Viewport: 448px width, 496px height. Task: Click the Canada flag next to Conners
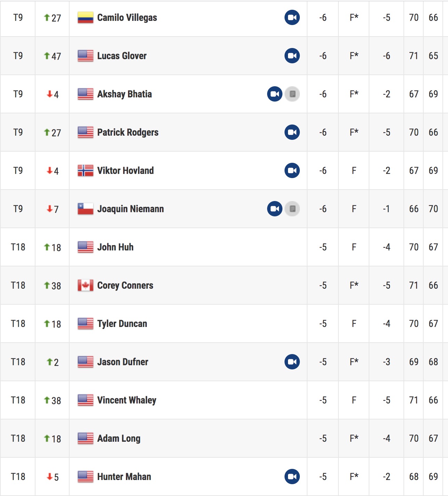86,285
